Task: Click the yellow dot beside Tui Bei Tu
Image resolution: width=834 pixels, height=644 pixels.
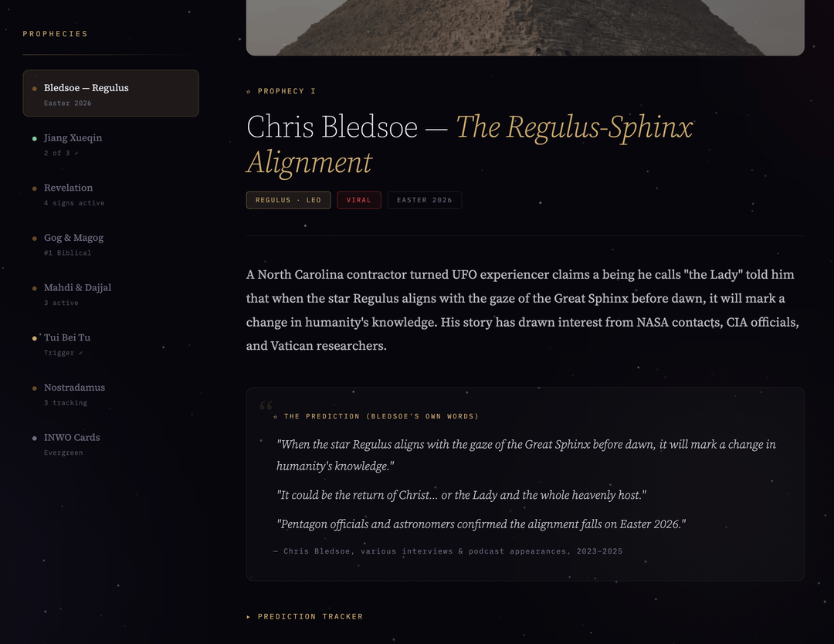Action: point(34,338)
